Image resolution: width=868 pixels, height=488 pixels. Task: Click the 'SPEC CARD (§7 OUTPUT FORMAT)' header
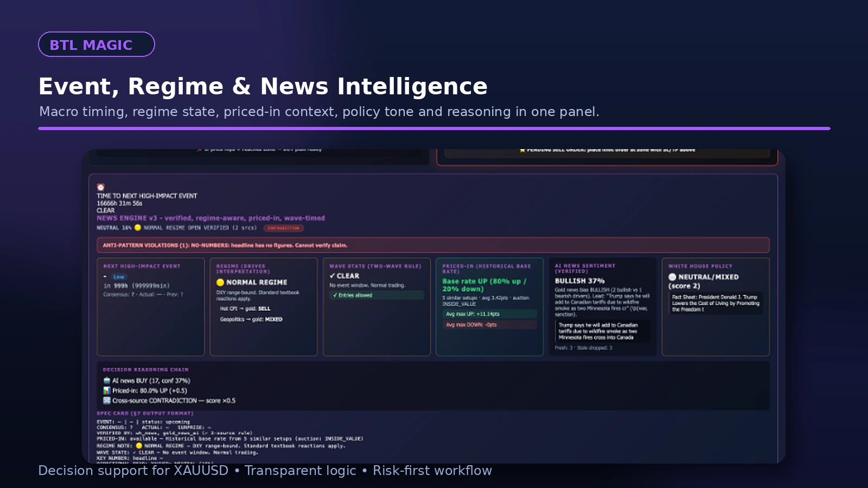pos(145,413)
